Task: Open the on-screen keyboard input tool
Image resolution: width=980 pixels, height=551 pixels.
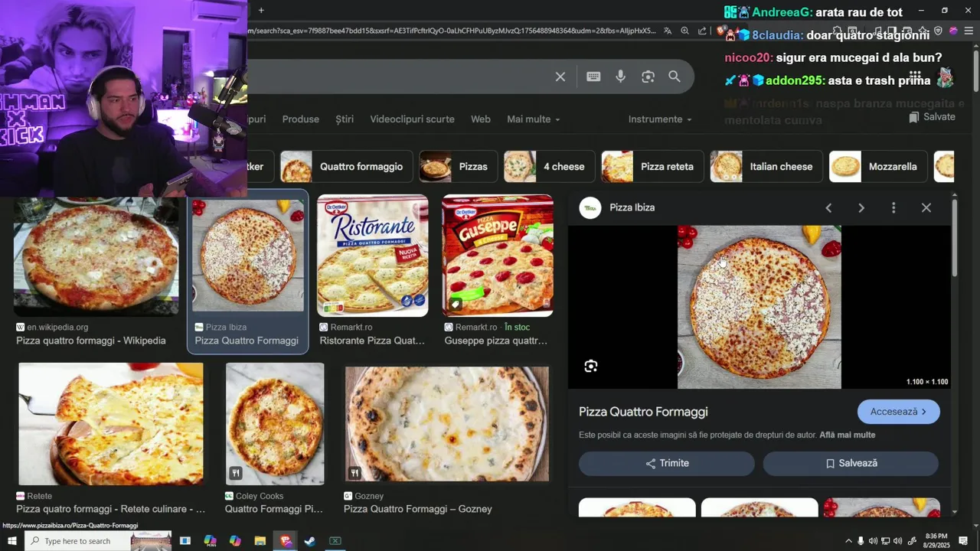Action: click(x=593, y=77)
